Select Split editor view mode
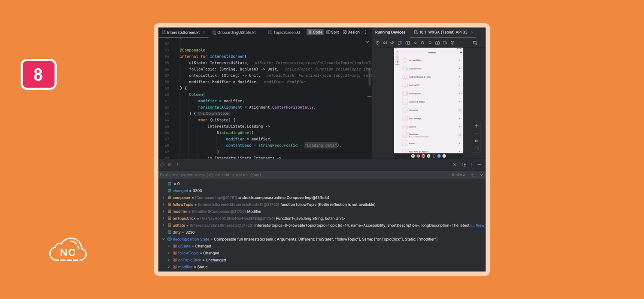The height and width of the screenshot is (299, 644). coord(333,32)
